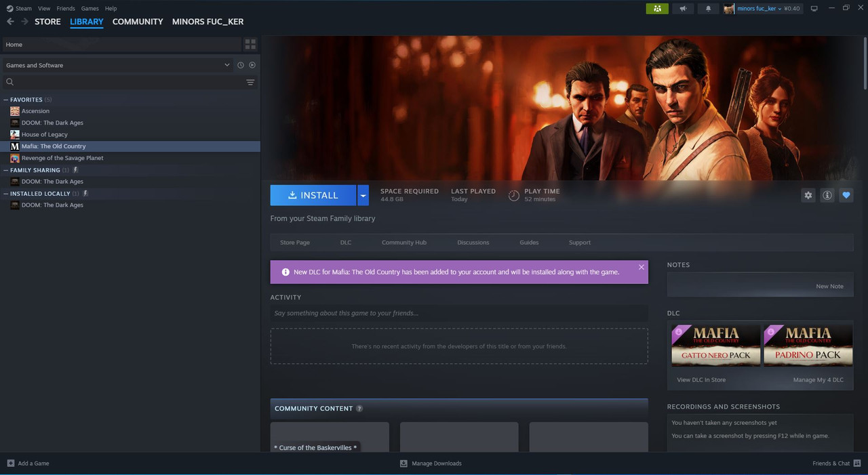Click the user avatar picture

(729, 9)
